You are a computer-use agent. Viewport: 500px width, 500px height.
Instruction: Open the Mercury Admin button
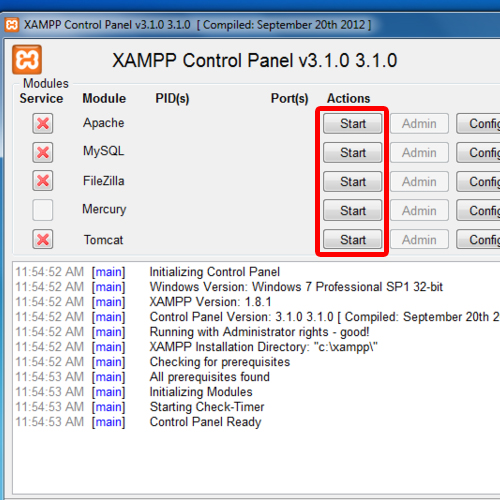(x=419, y=211)
